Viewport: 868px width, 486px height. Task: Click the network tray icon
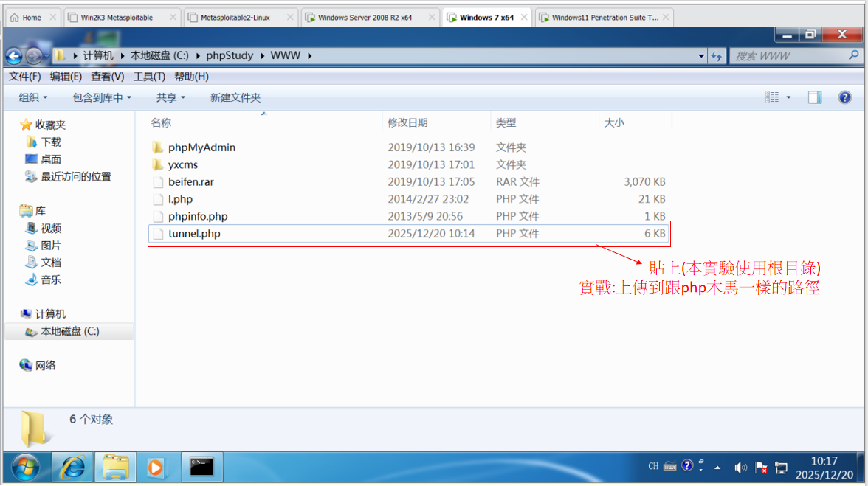coord(781,468)
